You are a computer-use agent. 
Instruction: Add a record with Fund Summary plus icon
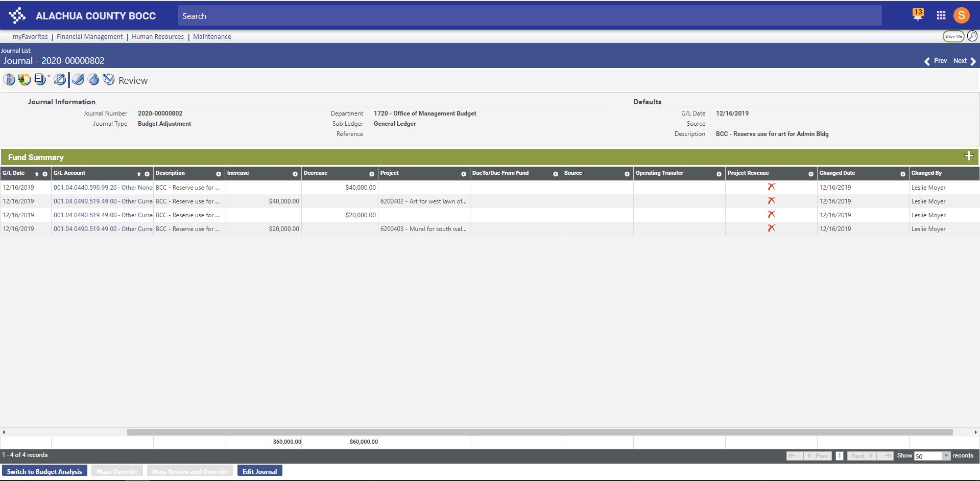968,156
